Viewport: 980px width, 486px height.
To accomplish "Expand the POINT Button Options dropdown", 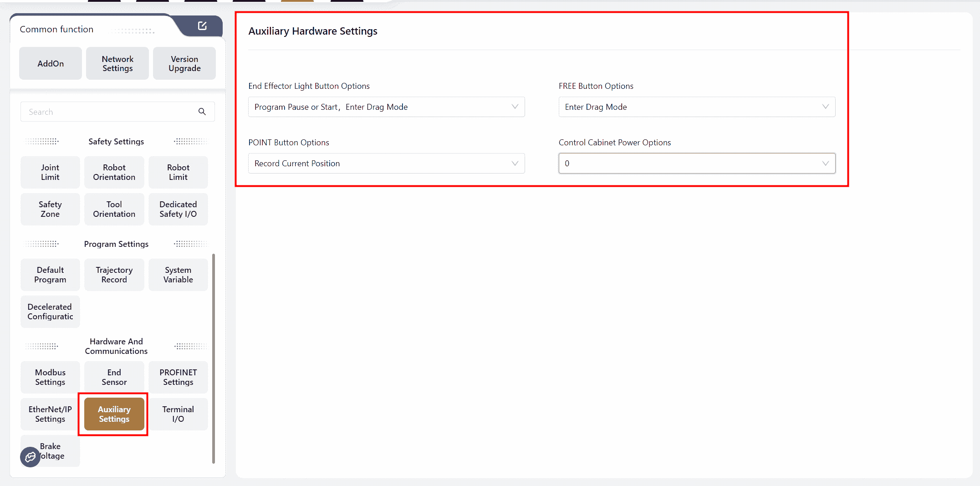I will [386, 164].
